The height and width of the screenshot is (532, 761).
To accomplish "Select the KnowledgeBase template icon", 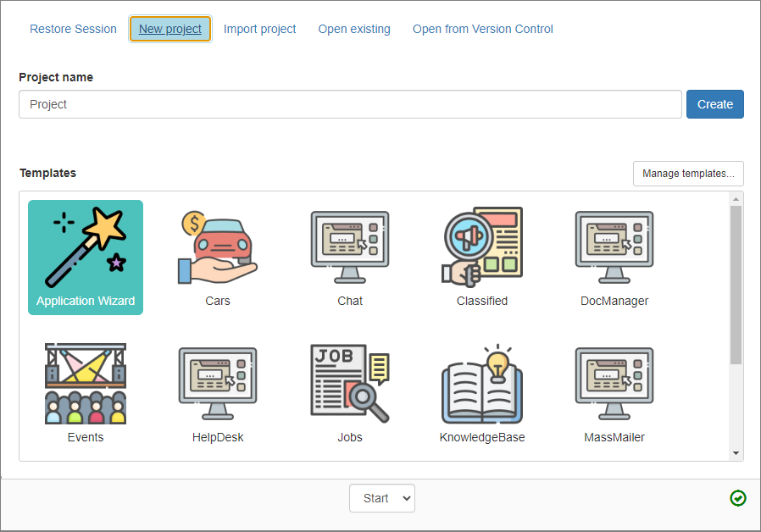I will [x=482, y=384].
